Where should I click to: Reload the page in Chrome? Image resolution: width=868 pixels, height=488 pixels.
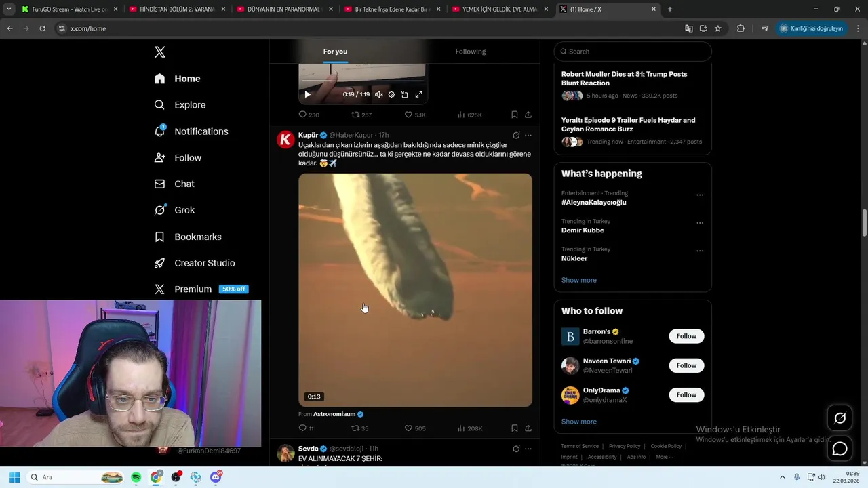(x=42, y=28)
